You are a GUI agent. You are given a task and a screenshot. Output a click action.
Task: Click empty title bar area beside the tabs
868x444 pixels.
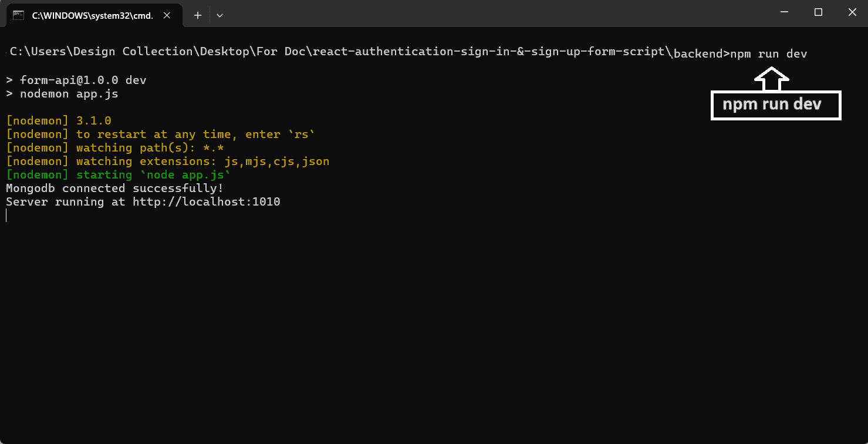[x=493, y=13]
